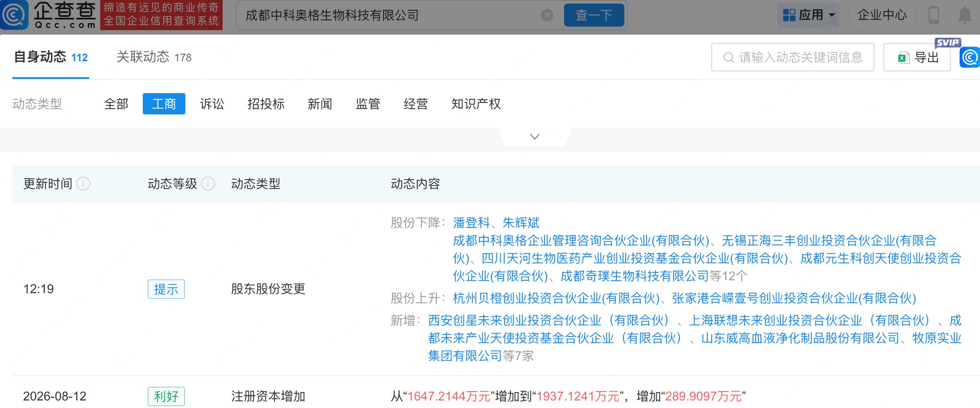Select the 经营 type filter
980x408 pixels.
coord(416,104)
